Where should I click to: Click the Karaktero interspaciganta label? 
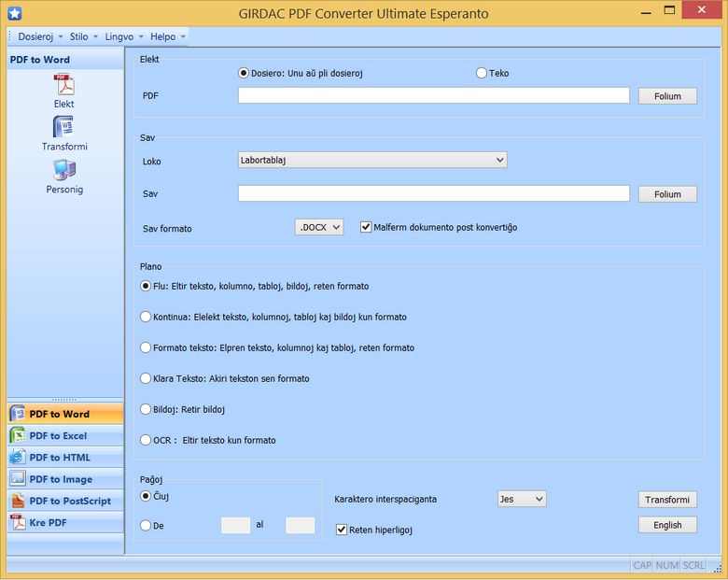point(385,499)
